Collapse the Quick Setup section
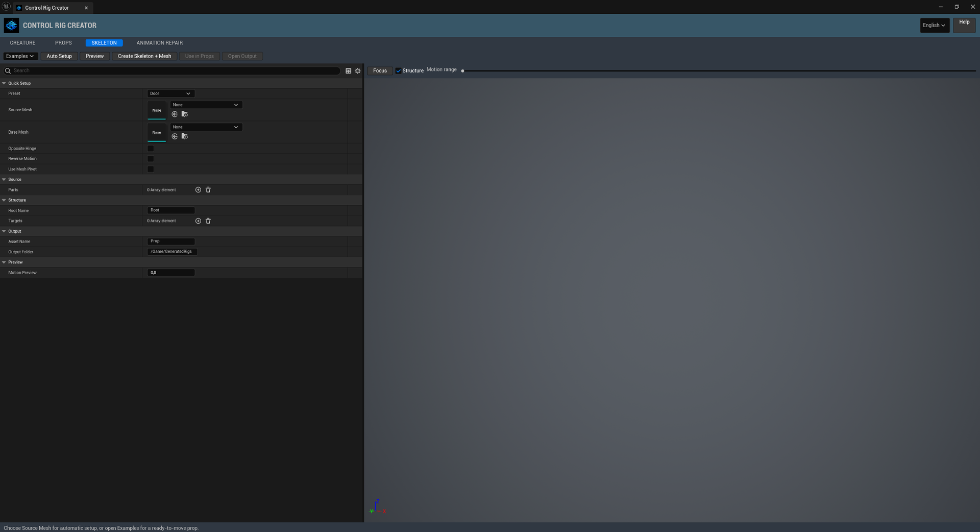The width and height of the screenshot is (980, 532). (x=4, y=83)
